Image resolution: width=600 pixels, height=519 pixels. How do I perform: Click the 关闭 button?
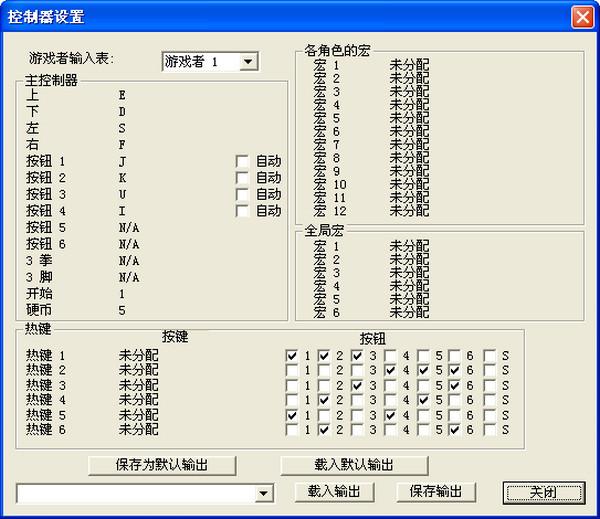point(544,492)
